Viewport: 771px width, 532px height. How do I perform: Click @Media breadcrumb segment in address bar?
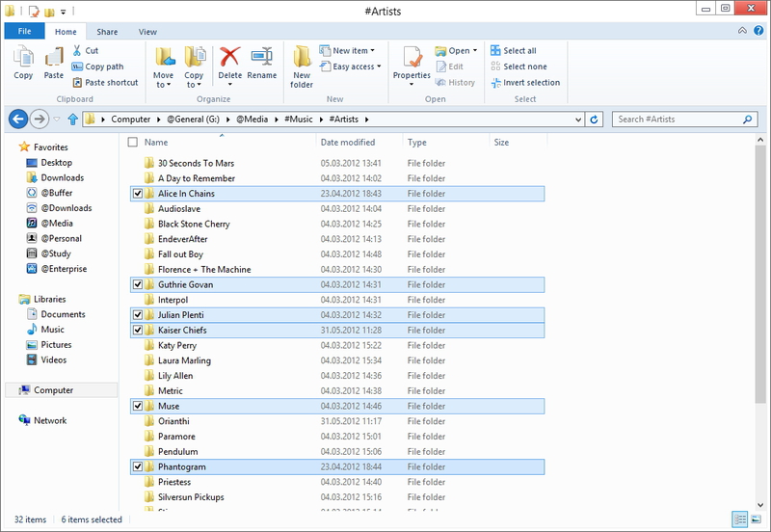tap(253, 119)
